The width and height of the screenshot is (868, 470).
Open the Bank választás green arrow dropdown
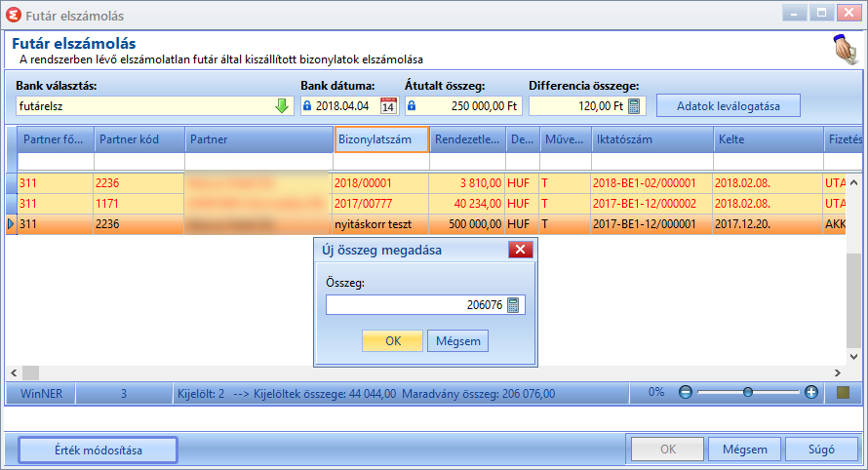[x=282, y=105]
